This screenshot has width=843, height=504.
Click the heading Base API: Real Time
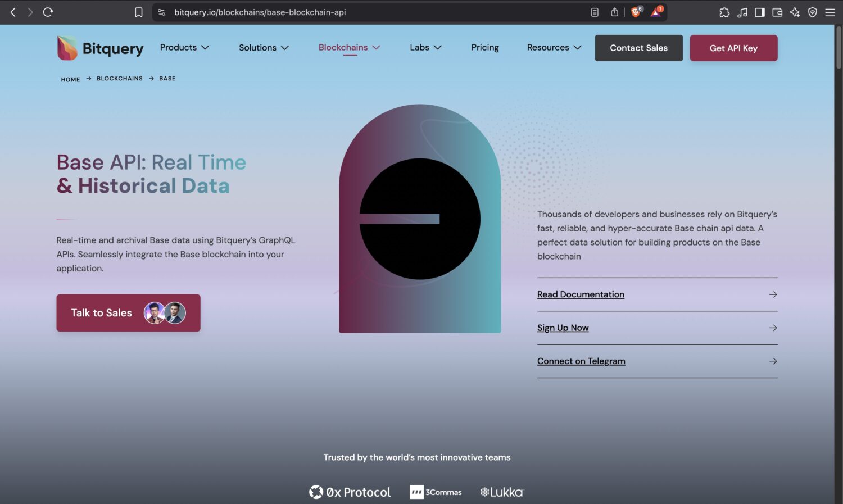coord(151,162)
